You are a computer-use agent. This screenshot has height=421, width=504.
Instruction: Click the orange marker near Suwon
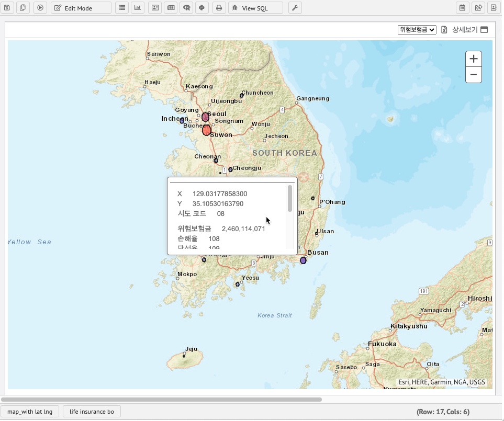[x=207, y=130]
